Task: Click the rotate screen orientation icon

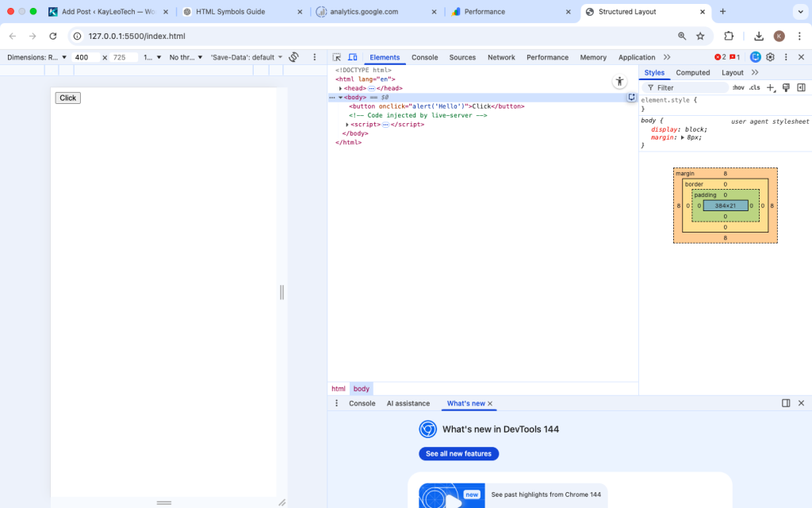Action: point(293,57)
